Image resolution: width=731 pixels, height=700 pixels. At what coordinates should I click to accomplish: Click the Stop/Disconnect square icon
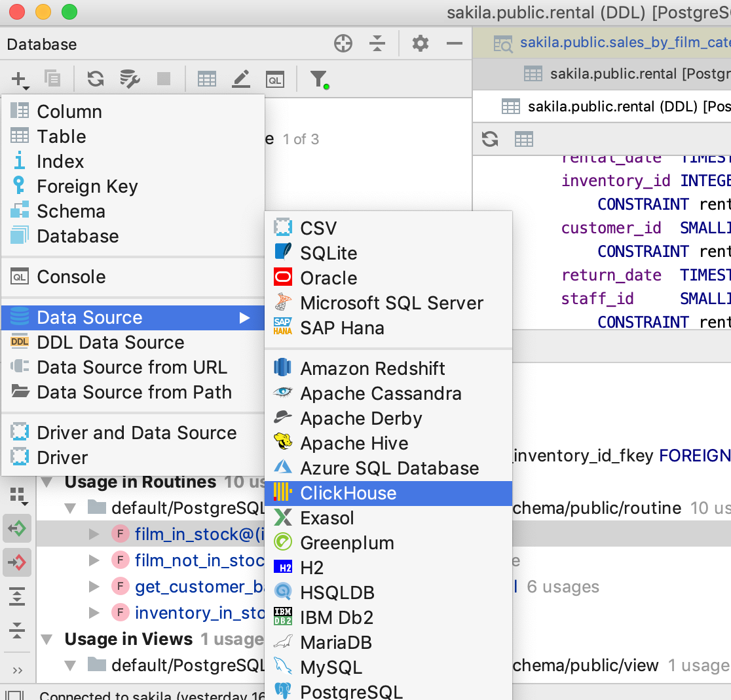click(x=164, y=79)
